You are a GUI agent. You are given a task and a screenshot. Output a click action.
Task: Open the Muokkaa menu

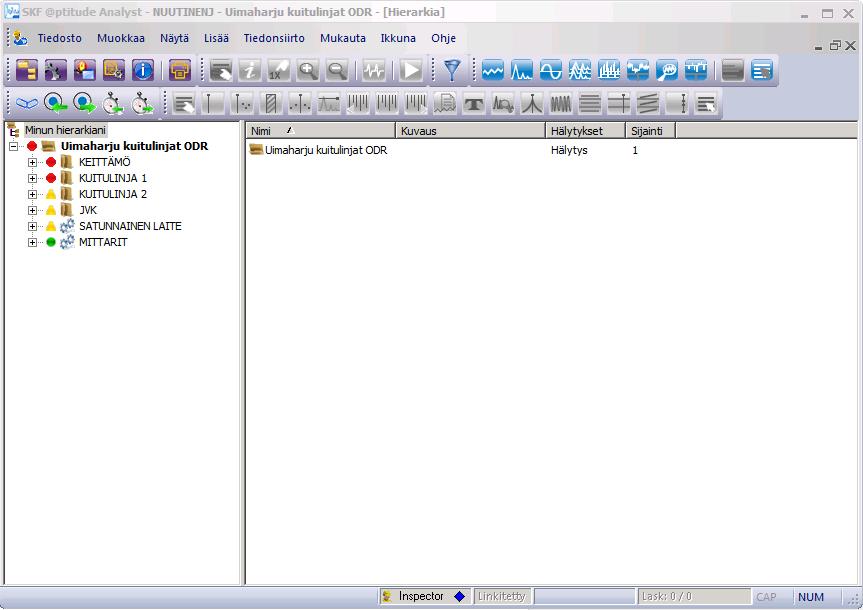pyautogui.click(x=121, y=38)
